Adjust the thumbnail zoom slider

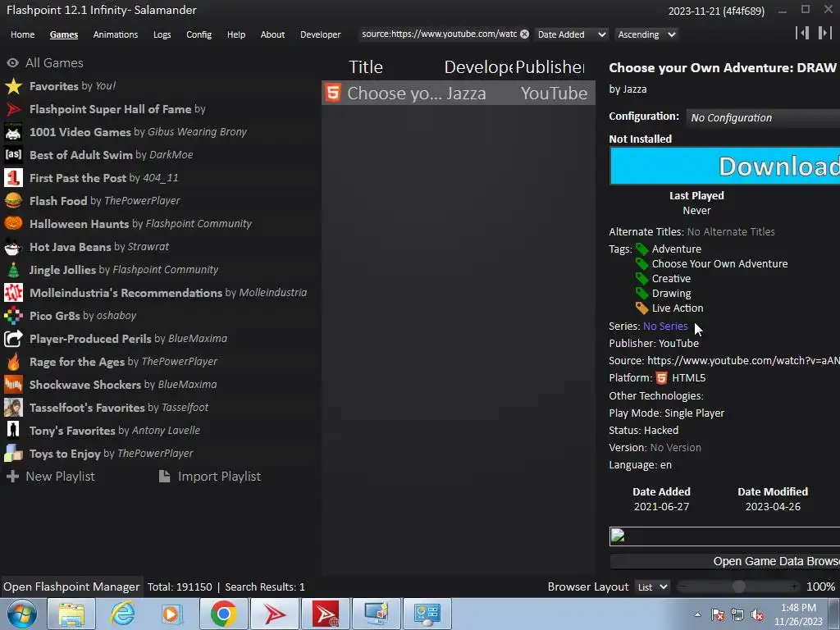[x=738, y=587]
